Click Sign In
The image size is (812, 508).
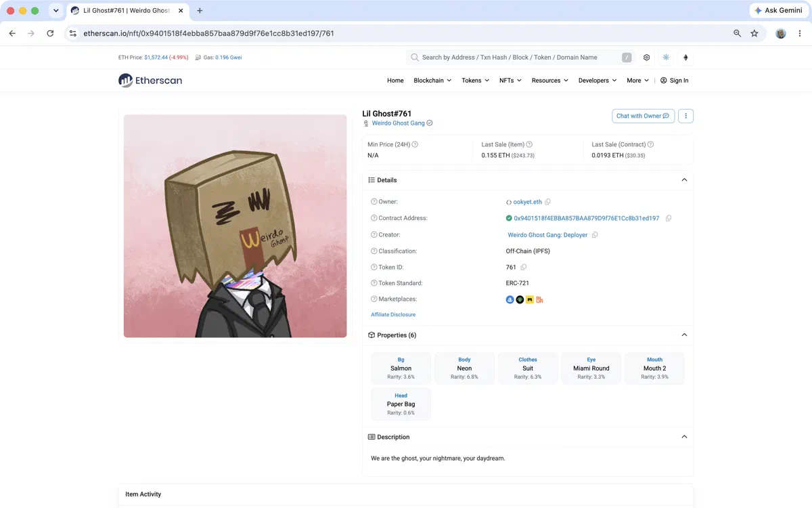pyautogui.click(x=674, y=81)
